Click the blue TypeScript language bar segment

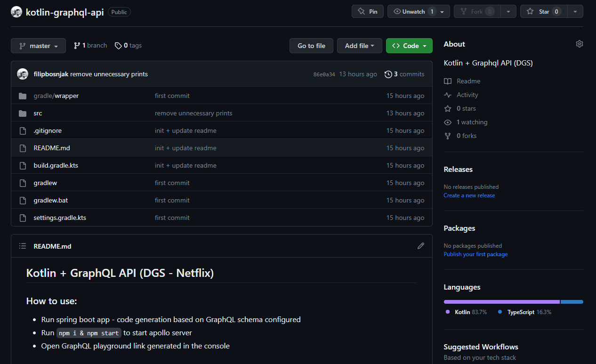coord(572,302)
